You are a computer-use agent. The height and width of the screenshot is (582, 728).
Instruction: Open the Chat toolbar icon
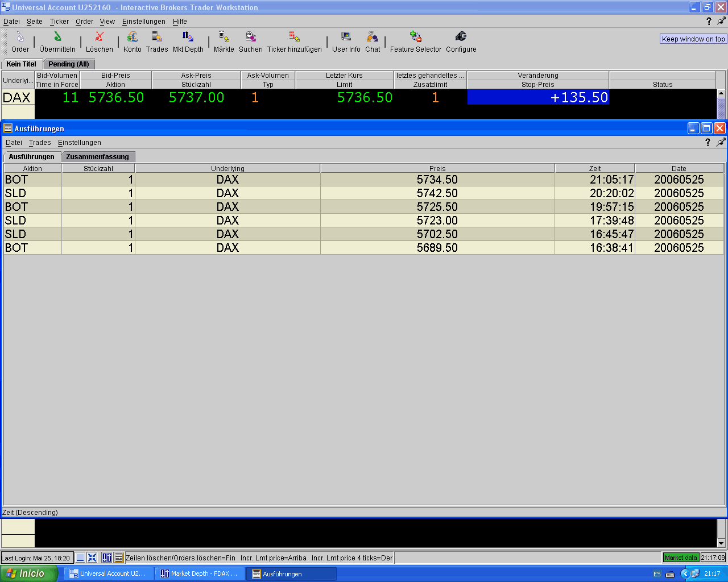[373, 42]
